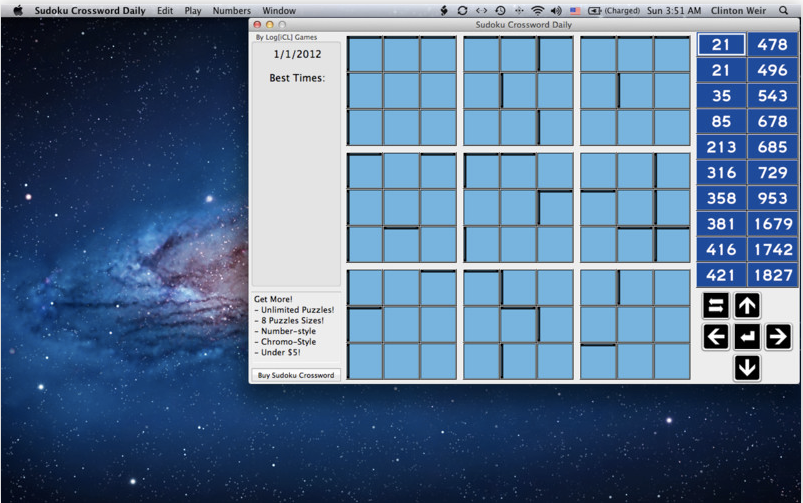Click the US flag input source icon
Image resolution: width=803 pixels, height=503 pixels.
click(575, 10)
